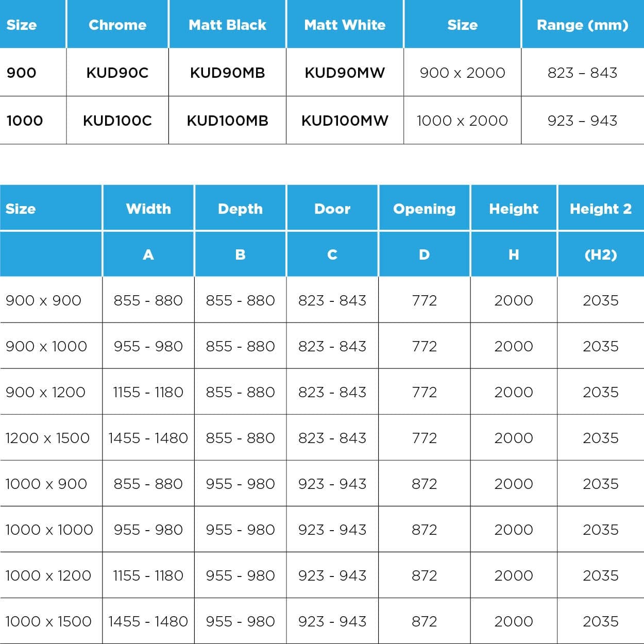Select the 900 x 1200 row label
Viewport: 644px width, 644px height.
[x=45, y=392]
